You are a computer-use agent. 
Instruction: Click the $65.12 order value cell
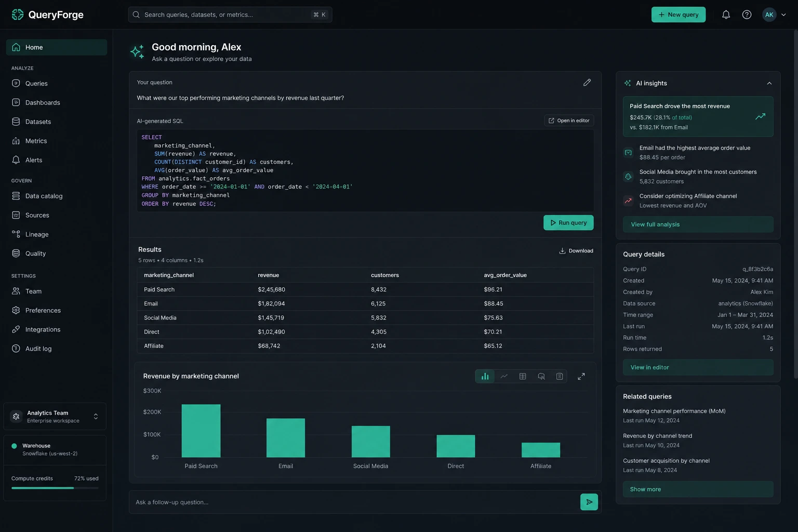coord(493,345)
